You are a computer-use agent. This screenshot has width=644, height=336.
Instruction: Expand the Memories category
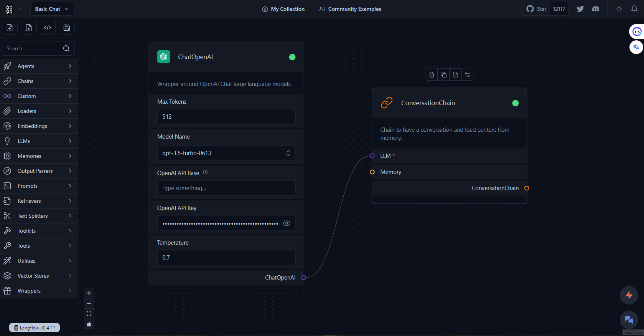pyautogui.click(x=39, y=156)
